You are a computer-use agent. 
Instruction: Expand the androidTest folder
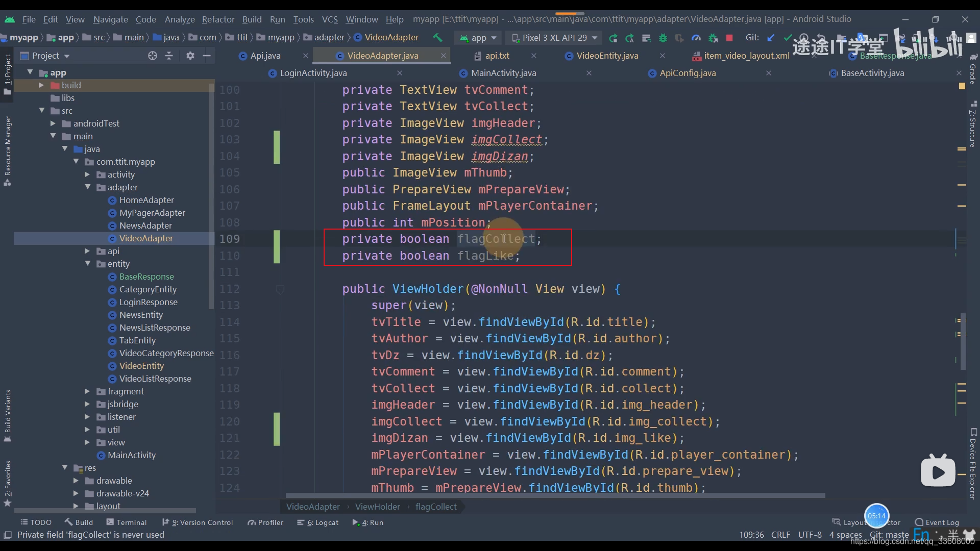[x=53, y=123]
